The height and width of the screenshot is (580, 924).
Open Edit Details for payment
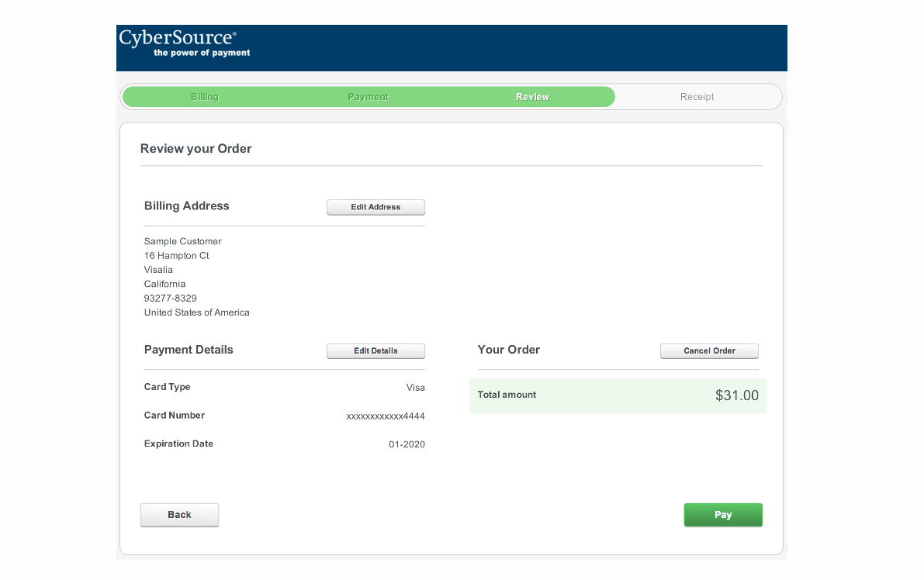point(375,351)
